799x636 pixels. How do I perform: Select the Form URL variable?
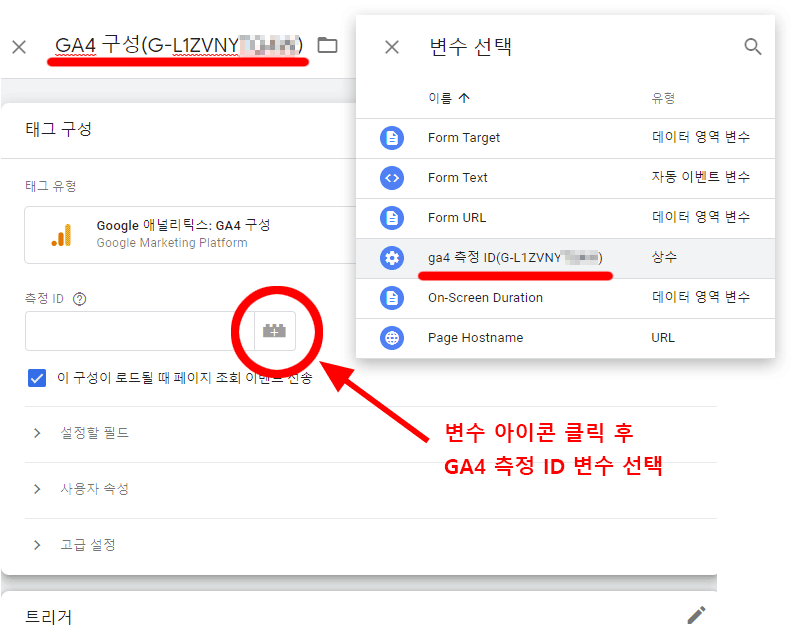click(x=565, y=218)
